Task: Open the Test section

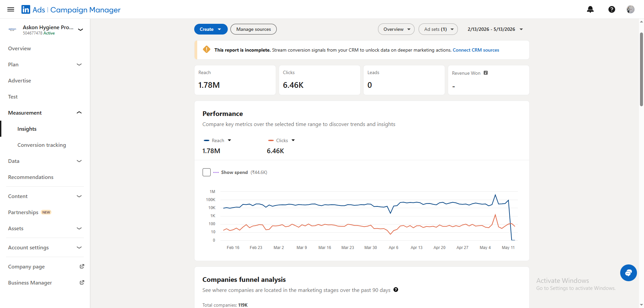Action: tap(13, 97)
